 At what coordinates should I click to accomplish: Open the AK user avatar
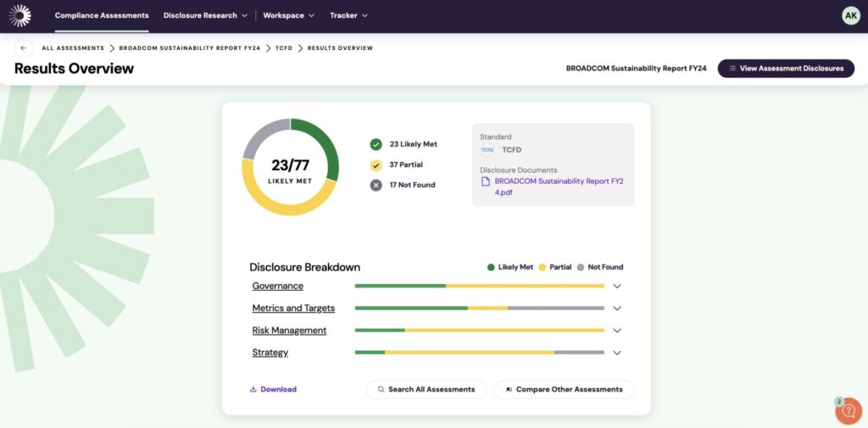pos(850,15)
